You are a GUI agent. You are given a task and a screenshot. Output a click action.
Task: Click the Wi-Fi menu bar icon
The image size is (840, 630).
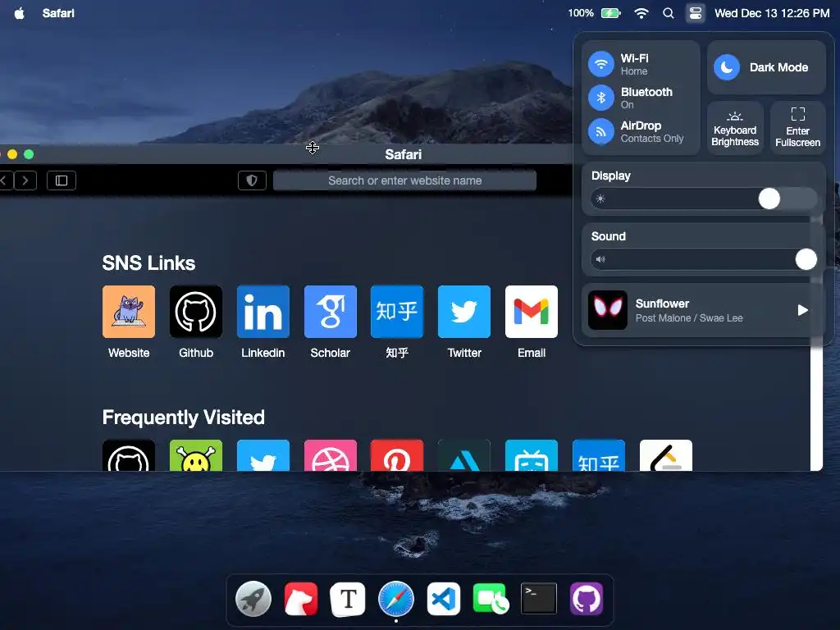(x=641, y=13)
